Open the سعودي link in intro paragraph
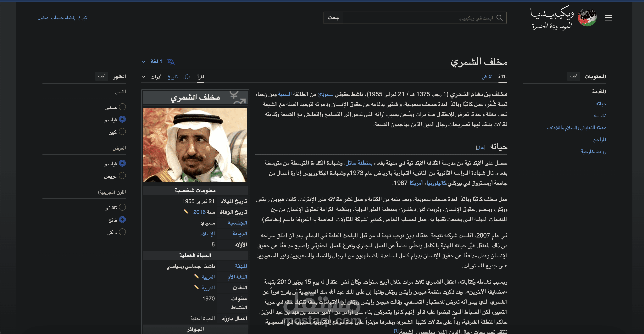Screen dimensions: 644x334 coord(325,94)
